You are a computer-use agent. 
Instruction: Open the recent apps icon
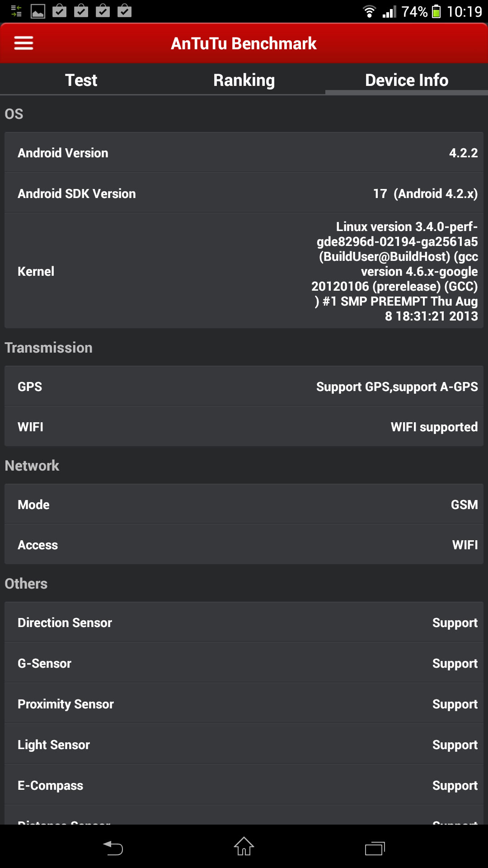(x=375, y=848)
